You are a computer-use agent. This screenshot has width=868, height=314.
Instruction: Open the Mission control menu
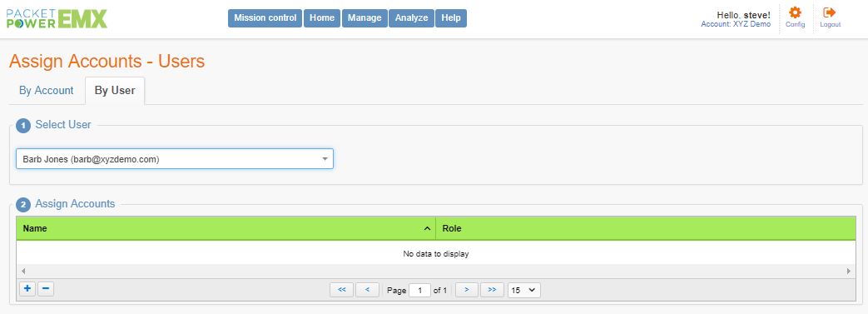[x=265, y=17]
